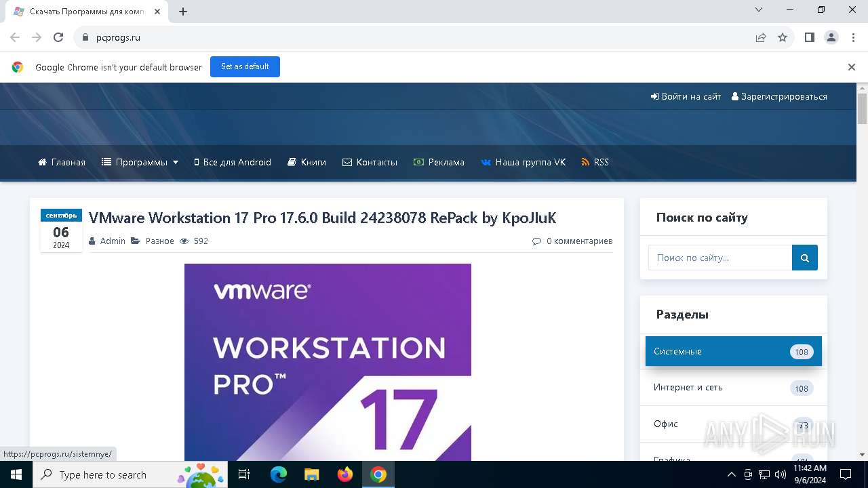The width and height of the screenshot is (868, 488).
Task: Select Интернет и сеть section
Action: 734,388
